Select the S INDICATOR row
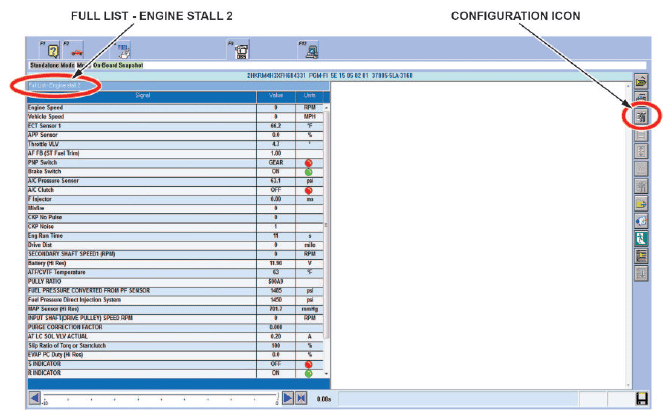 pyautogui.click(x=175, y=364)
